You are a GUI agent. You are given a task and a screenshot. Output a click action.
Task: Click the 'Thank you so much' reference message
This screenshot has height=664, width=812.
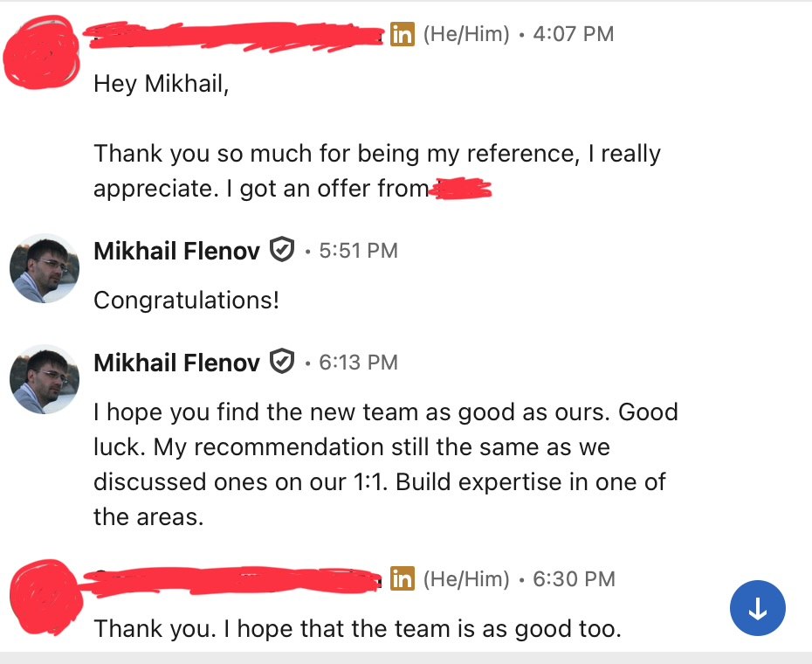point(377,171)
